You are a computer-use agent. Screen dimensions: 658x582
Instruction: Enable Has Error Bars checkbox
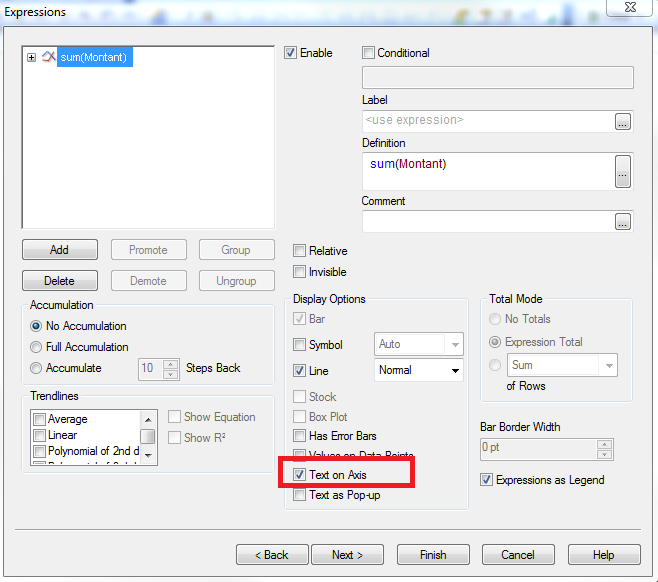pos(299,436)
